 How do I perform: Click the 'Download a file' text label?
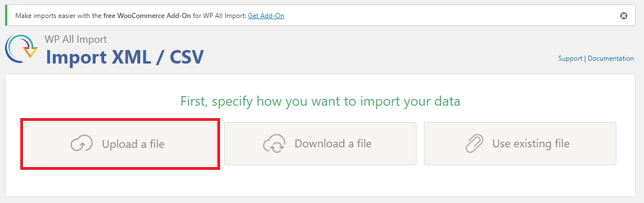(x=333, y=143)
